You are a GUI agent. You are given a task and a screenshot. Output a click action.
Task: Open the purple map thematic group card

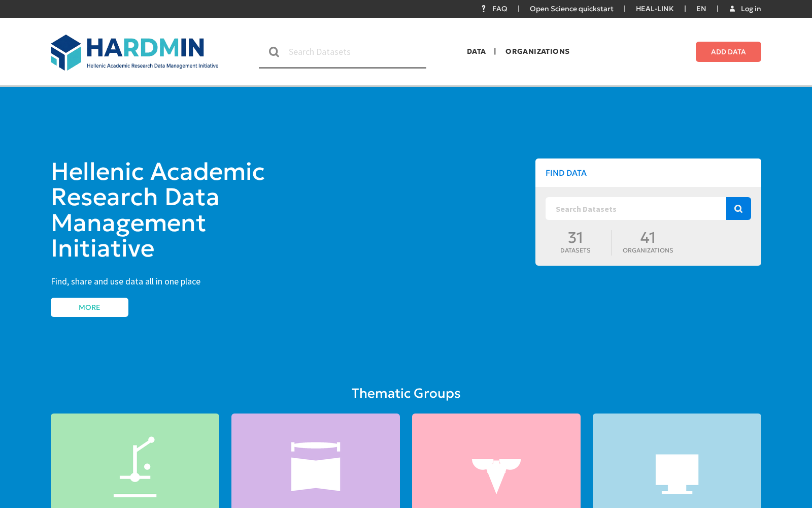coord(316,461)
